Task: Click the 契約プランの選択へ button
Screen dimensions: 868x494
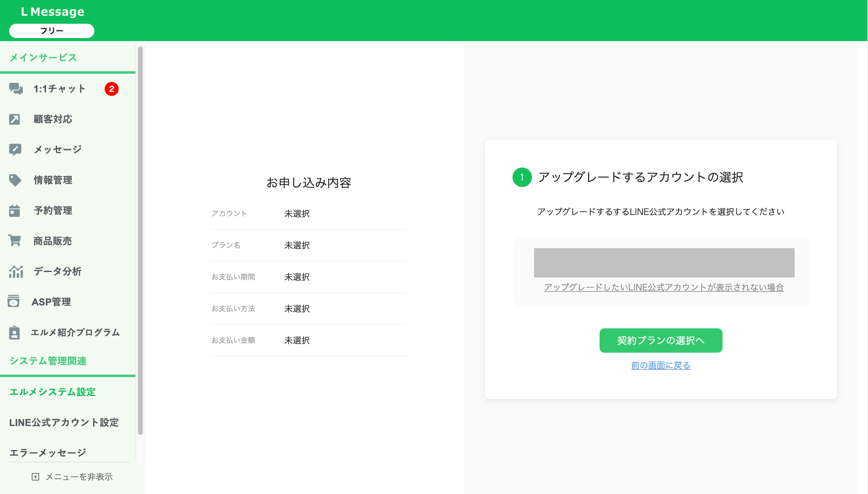Action: pos(660,340)
